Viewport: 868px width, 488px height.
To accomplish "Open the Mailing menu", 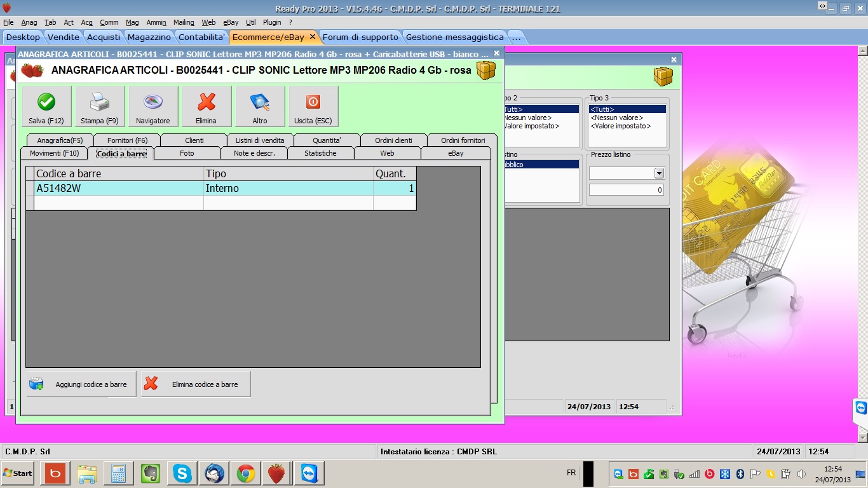I will (x=184, y=22).
